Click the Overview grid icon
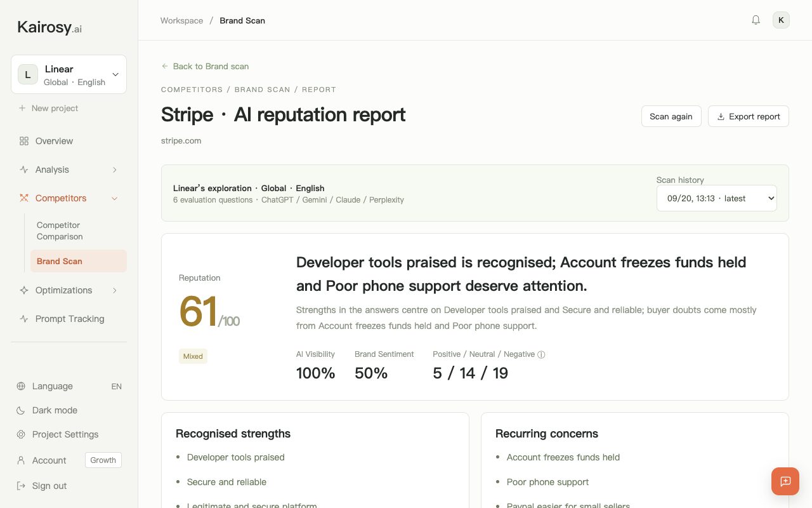This screenshot has height=508, width=812. tap(24, 141)
